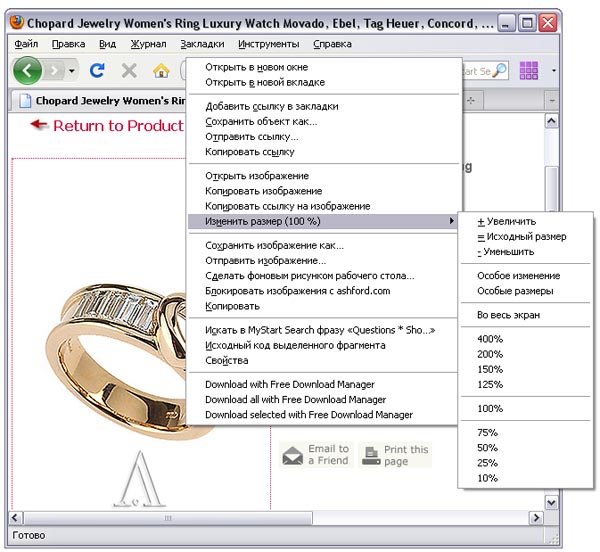Open the list all tabs dropdown

(552, 101)
